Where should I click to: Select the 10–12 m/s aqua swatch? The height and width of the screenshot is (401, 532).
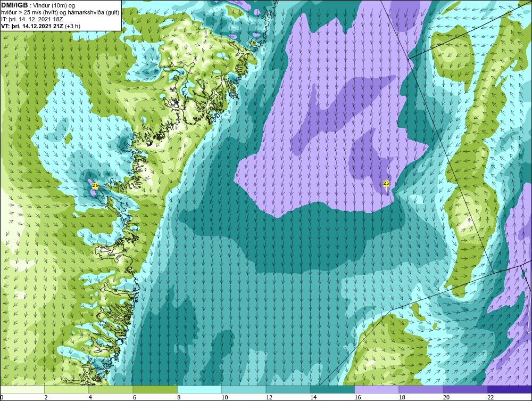coord(244,389)
